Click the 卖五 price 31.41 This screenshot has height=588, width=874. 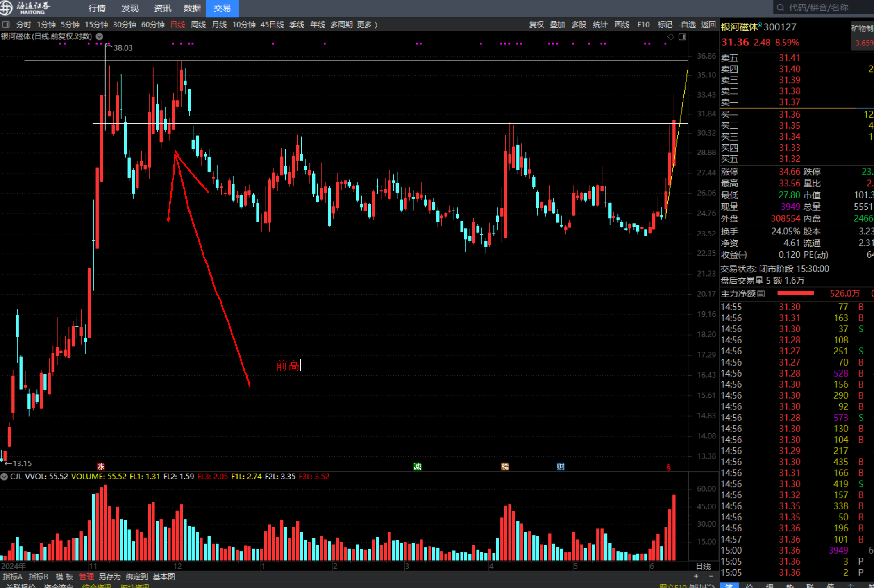(789, 58)
